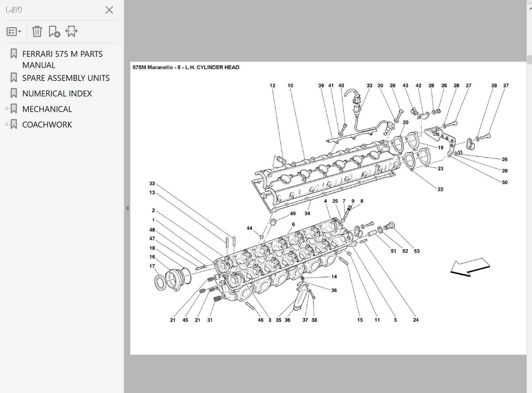This screenshot has height=393, width=532.
Task: Click part number 13 in the diagram
Action: pyautogui.click(x=152, y=193)
